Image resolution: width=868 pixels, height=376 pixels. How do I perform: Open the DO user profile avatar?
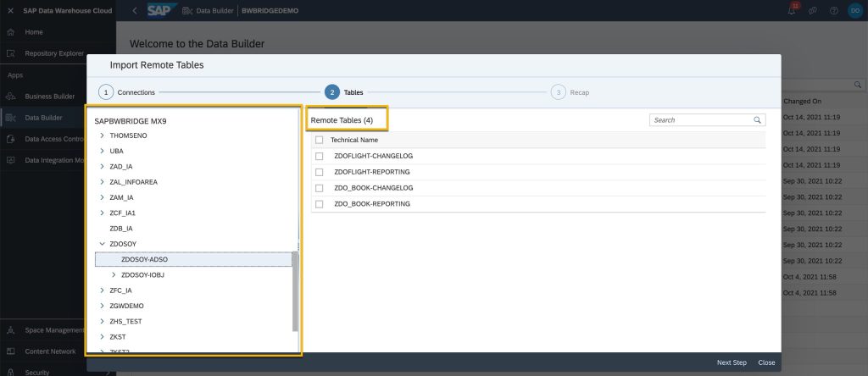(854, 10)
